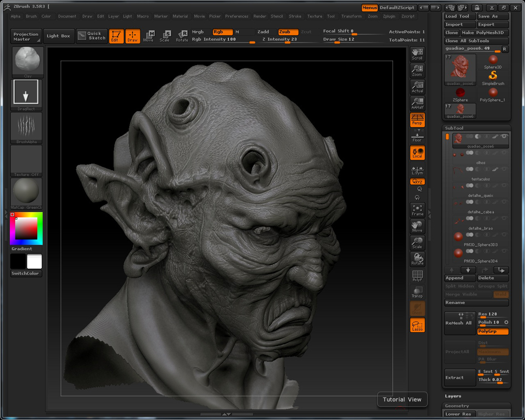Image resolution: width=525 pixels, height=420 pixels.
Task: Click the Scale icon below the Move hand on right shelf
Action: click(x=417, y=243)
